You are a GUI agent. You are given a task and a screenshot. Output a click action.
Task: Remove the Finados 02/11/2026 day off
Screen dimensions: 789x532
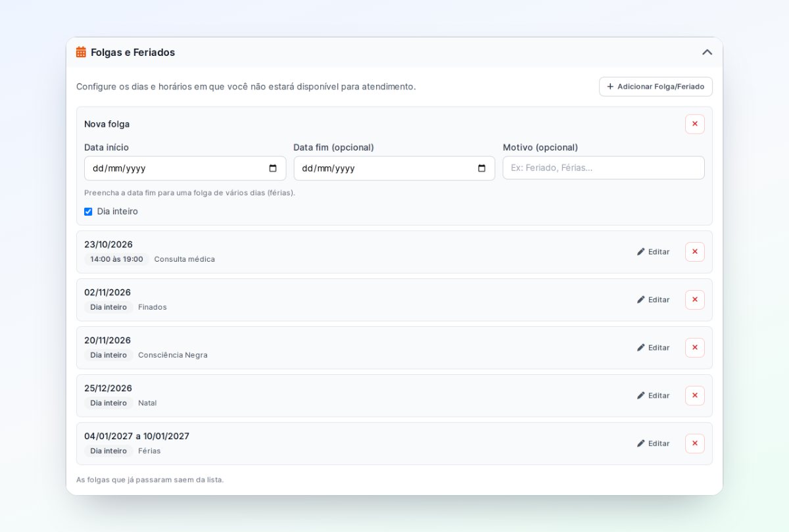tap(695, 300)
